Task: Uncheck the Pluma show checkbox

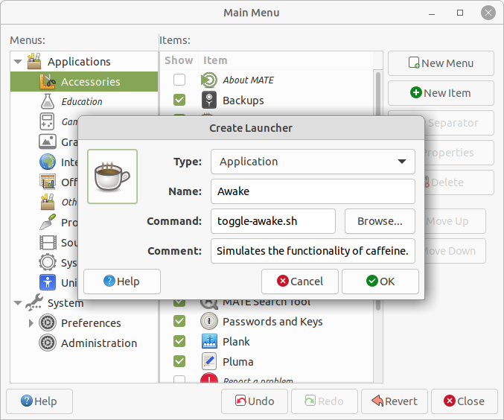Action: [x=179, y=361]
